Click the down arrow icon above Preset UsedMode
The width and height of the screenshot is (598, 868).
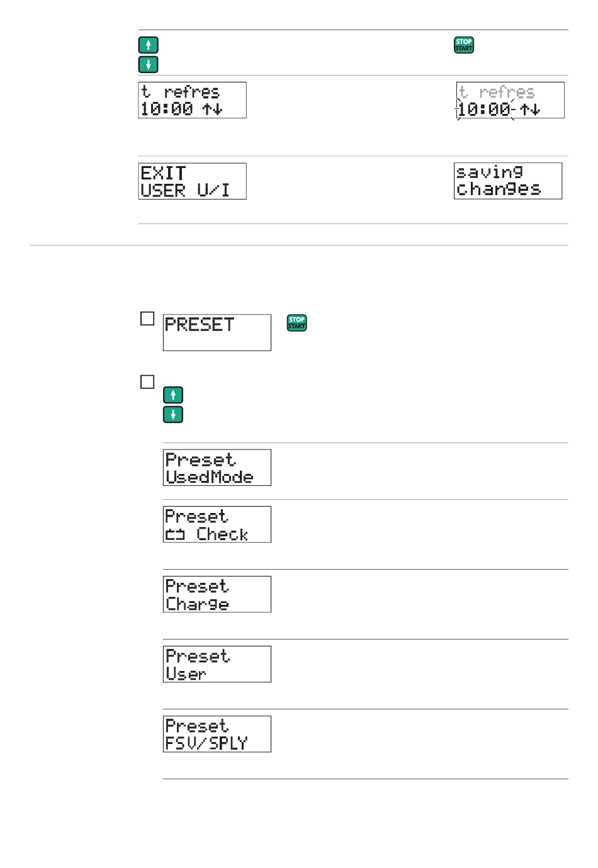(x=173, y=414)
